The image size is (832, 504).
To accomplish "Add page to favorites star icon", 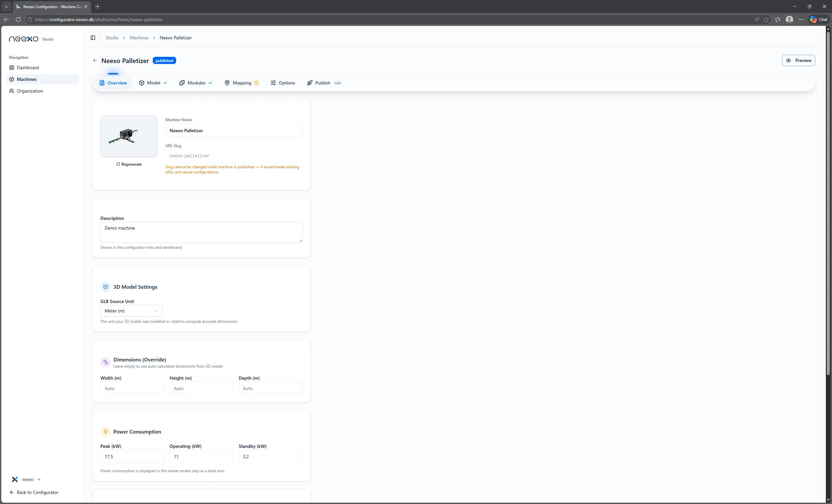I will point(766,19).
